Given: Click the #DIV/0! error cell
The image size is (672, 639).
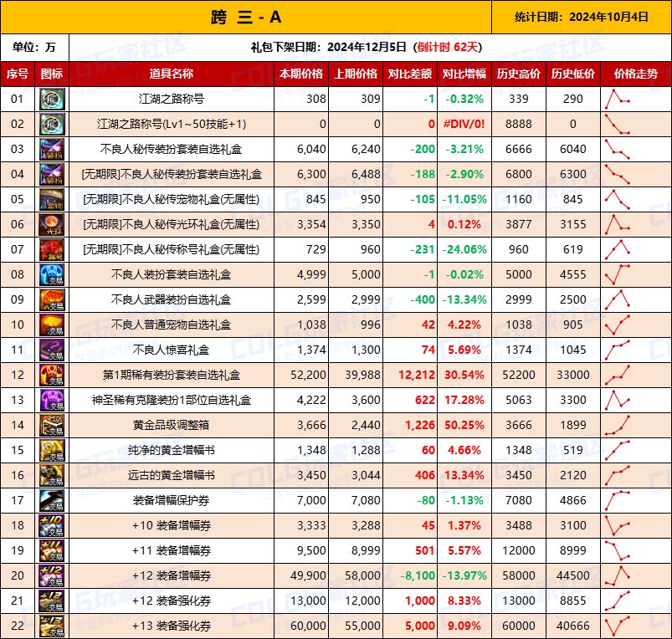Looking at the screenshot, I should (464, 124).
